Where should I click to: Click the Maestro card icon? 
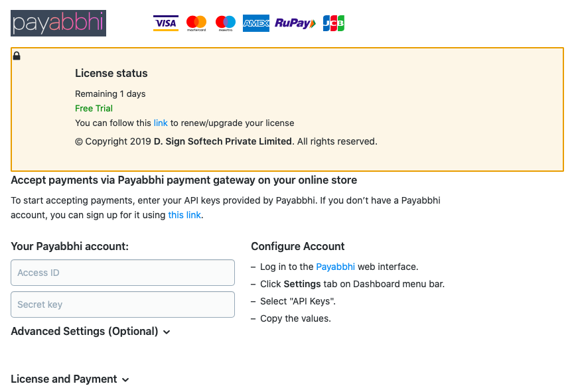(x=226, y=23)
